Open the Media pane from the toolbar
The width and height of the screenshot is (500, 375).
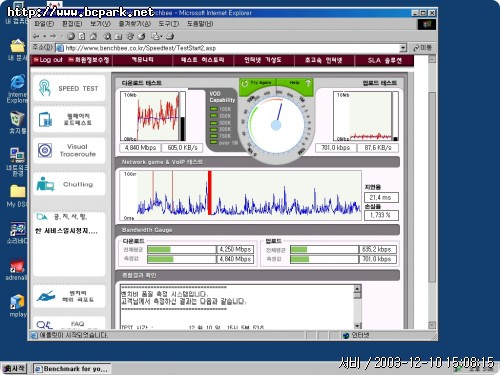point(130,36)
